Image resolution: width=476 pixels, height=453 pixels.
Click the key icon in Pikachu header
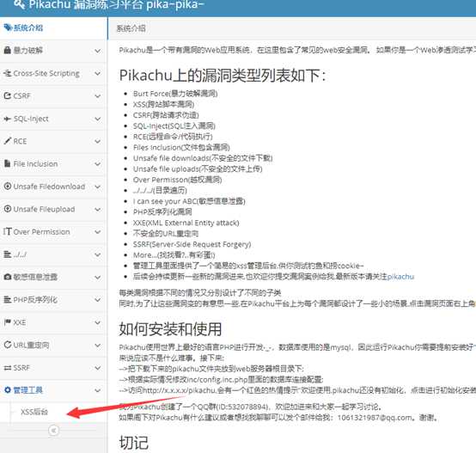pyautogui.click(x=19, y=4)
